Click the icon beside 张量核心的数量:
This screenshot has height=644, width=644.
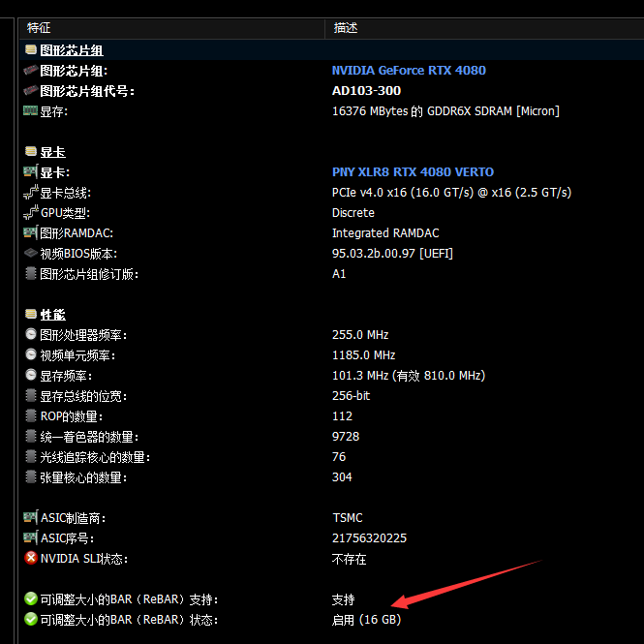(31, 476)
